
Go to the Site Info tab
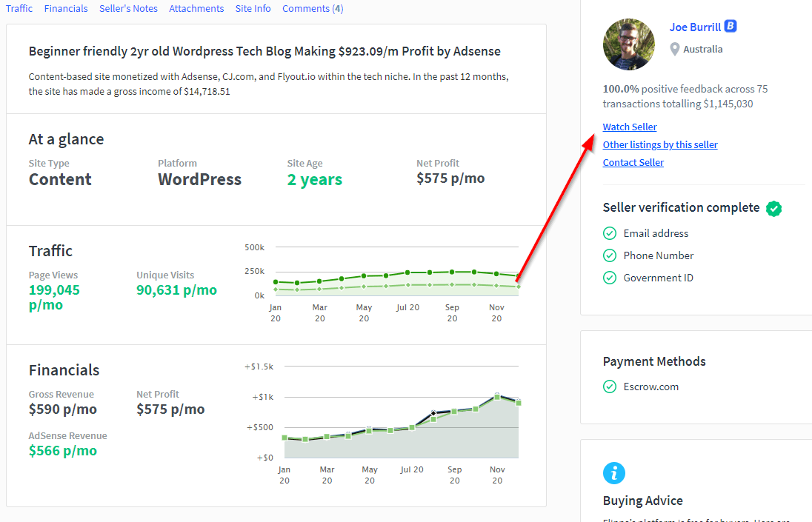tap(253, 9)
